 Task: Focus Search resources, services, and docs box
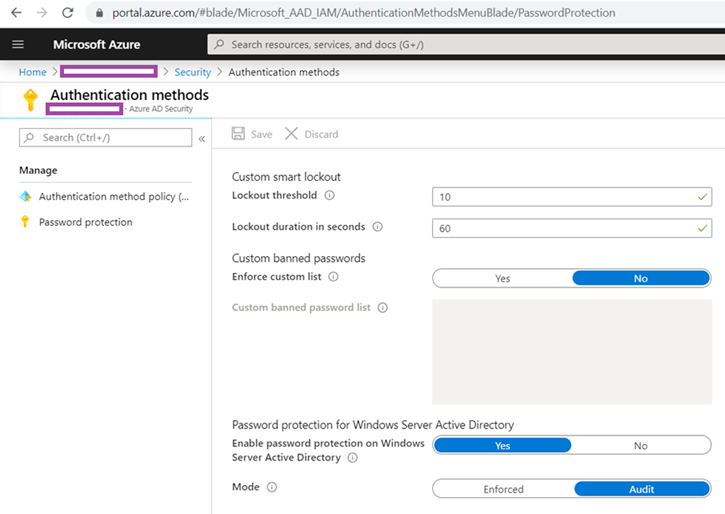(466, 44)
